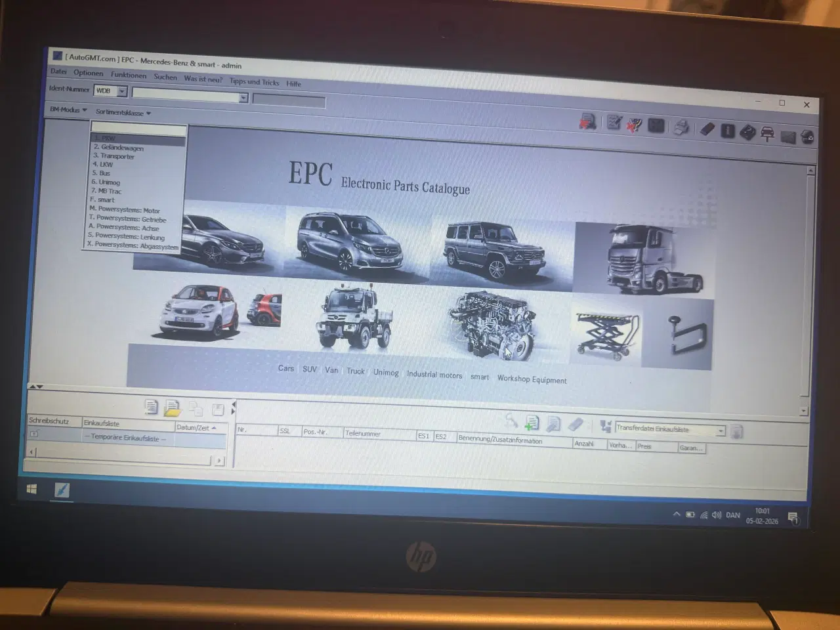Toggle the Schreibschutz lock icon
This screenshot has width=840, height=630.
(x=33, y=433)
